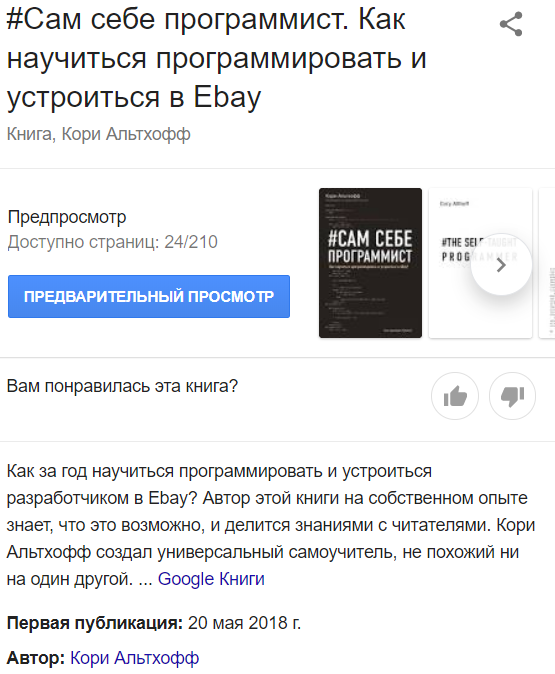Image resolution: width=555 pixels, height=674 pixels.
Task: Click the book description paragraph
Action: coord(271,525)
